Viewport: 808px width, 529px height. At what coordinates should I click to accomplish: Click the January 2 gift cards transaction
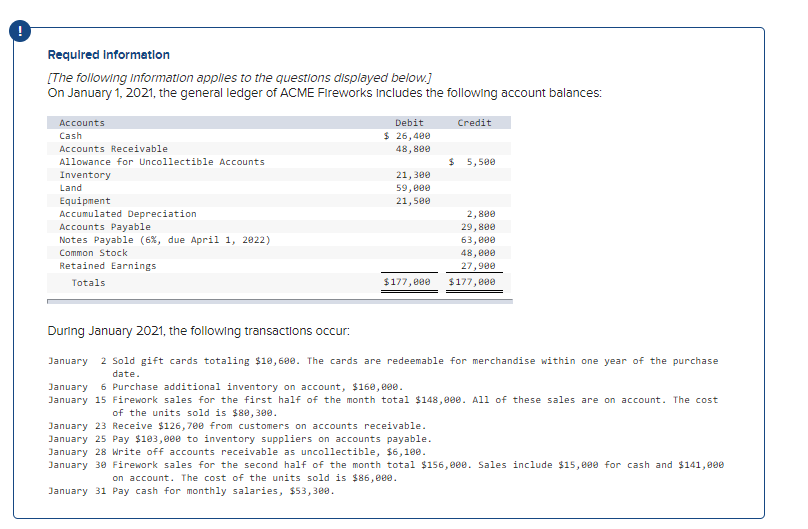383,367
